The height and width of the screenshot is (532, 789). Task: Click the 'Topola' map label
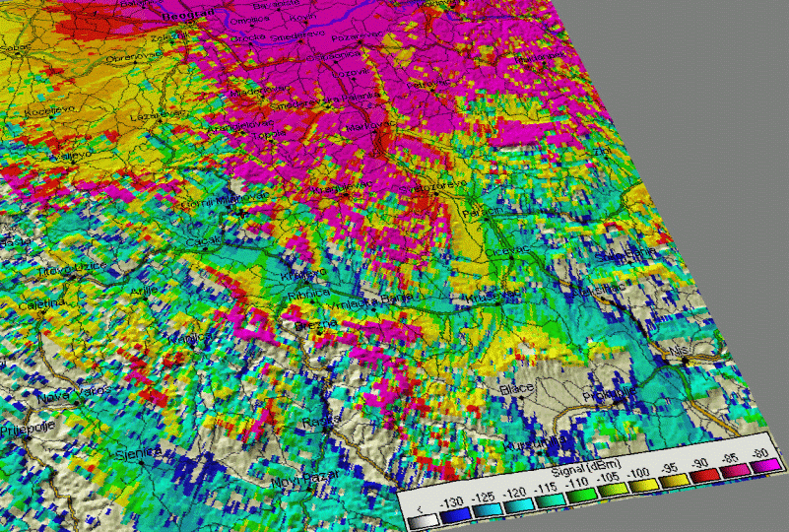269,134
